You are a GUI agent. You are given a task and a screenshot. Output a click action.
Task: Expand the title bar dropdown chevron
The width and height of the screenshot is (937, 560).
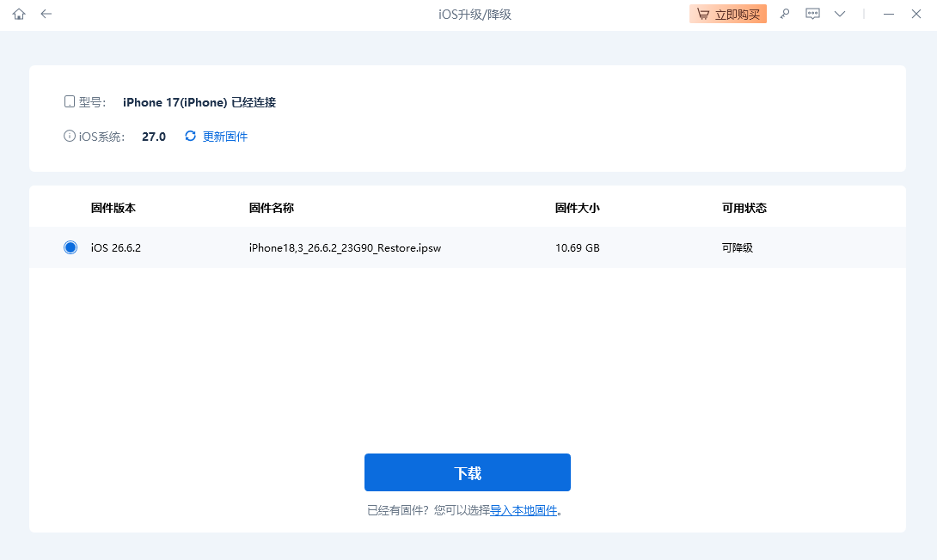click(x=840, y=14)
